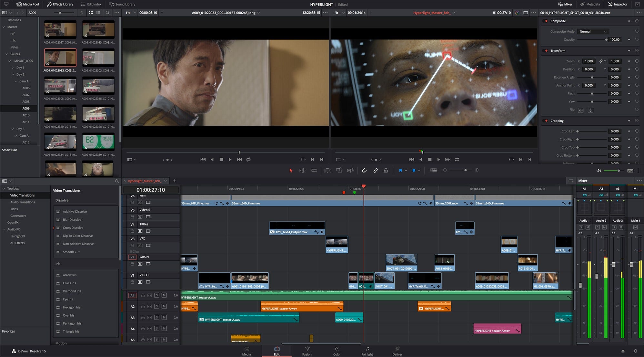Switch to the Fairlight page tab

367,351
